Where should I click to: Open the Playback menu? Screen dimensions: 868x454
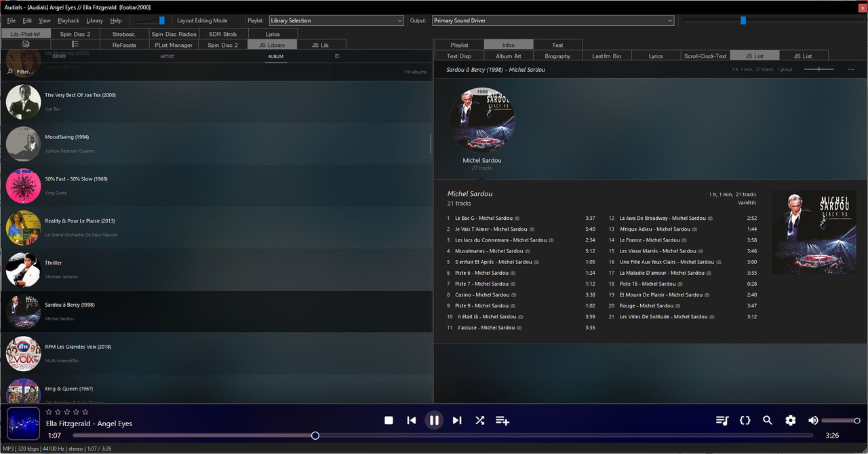(x=68, y=20)
